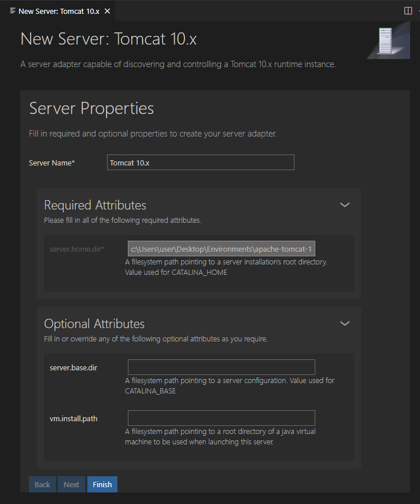Click the server.home.dir path field
This screenshot has height=504, width=420.
click(222, 249)
